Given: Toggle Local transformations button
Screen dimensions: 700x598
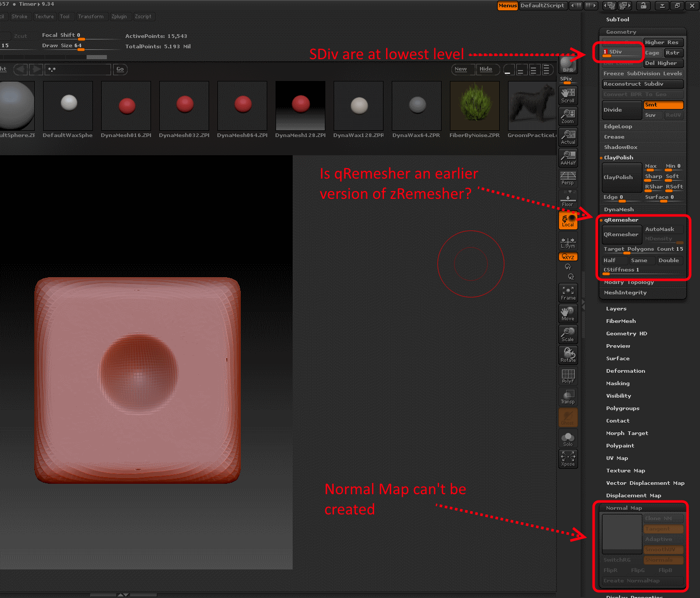Looking at the screenshot, I should click(x=568, y=220).
